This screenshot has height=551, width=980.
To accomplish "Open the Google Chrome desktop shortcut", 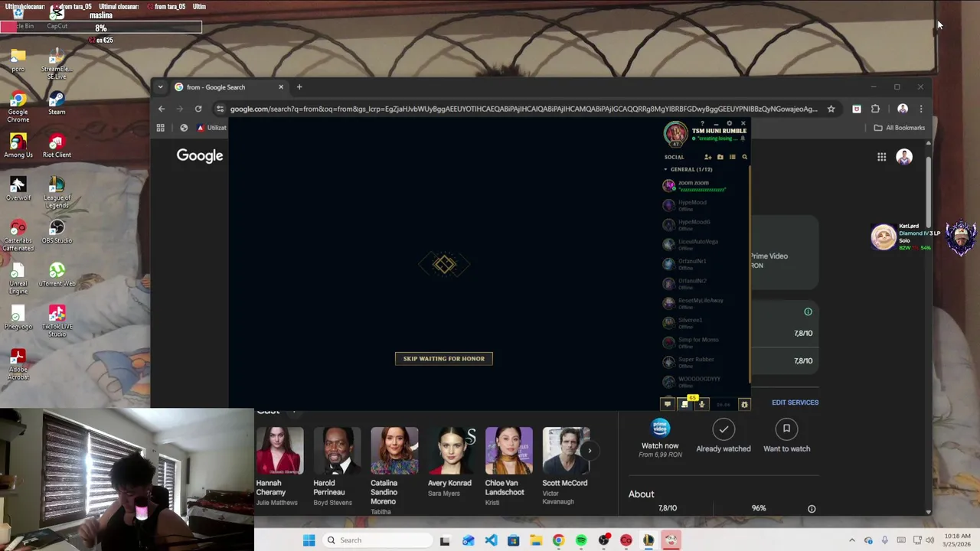I will 18,106.
